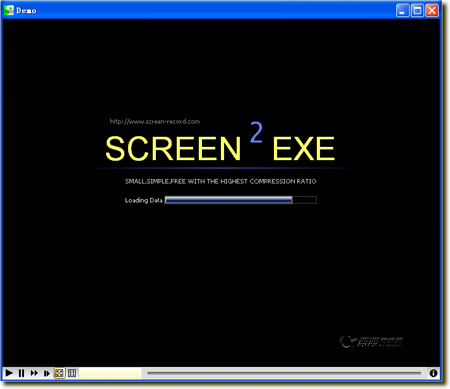450x389 pixels.
Task: Click the Loading Data progress bar
Action: (x=241, y=200)
